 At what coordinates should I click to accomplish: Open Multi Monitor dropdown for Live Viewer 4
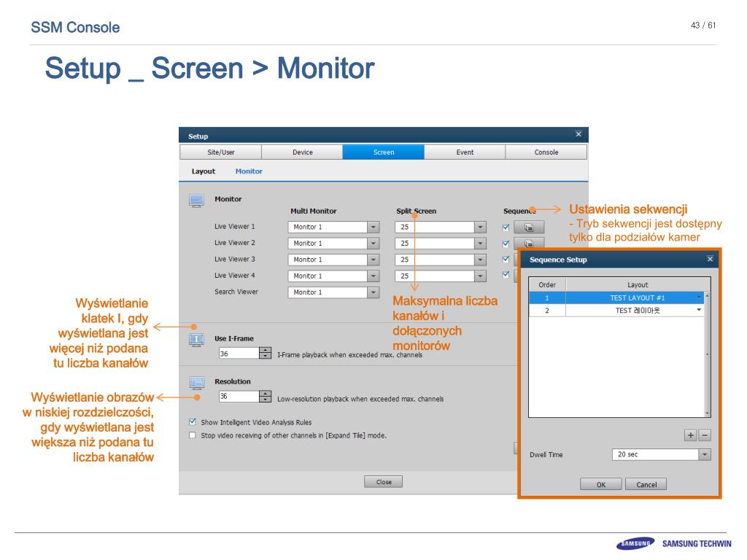[373, 276]
